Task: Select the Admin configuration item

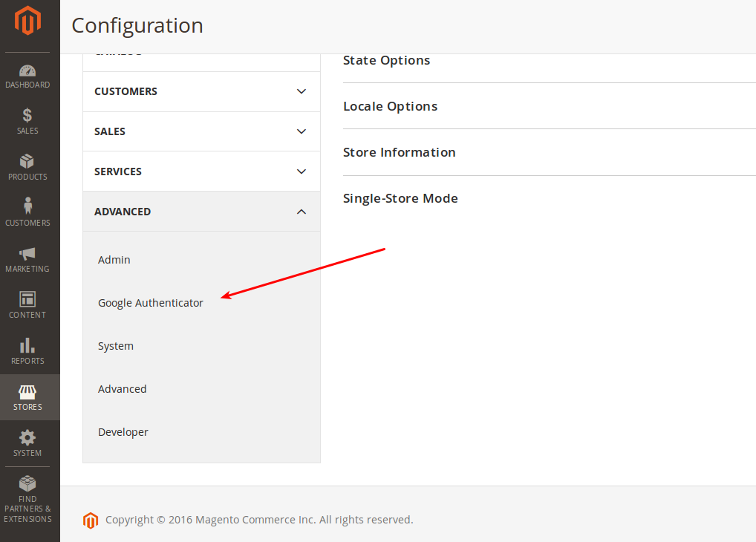Action: pyautogui.click(x=114, y=260)
